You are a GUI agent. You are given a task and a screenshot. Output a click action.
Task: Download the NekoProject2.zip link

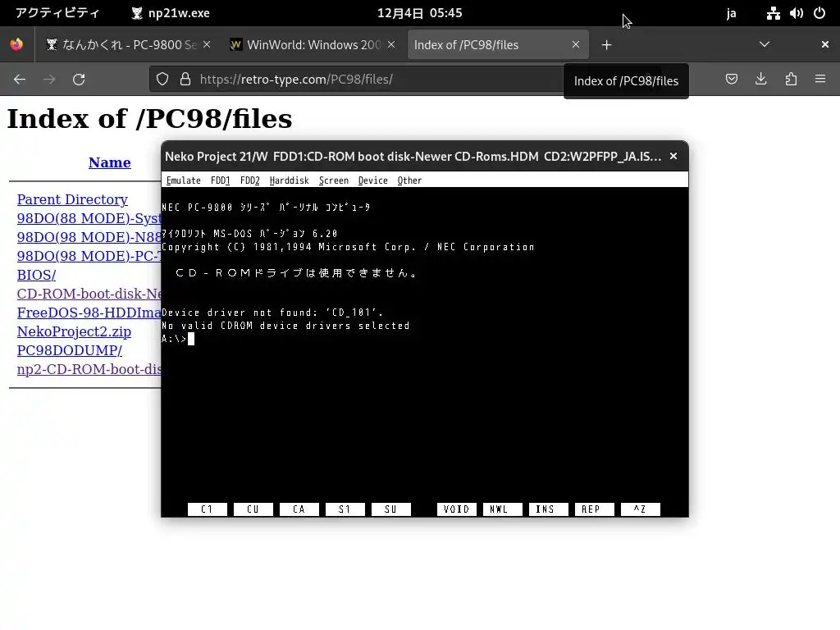(74, 331)
